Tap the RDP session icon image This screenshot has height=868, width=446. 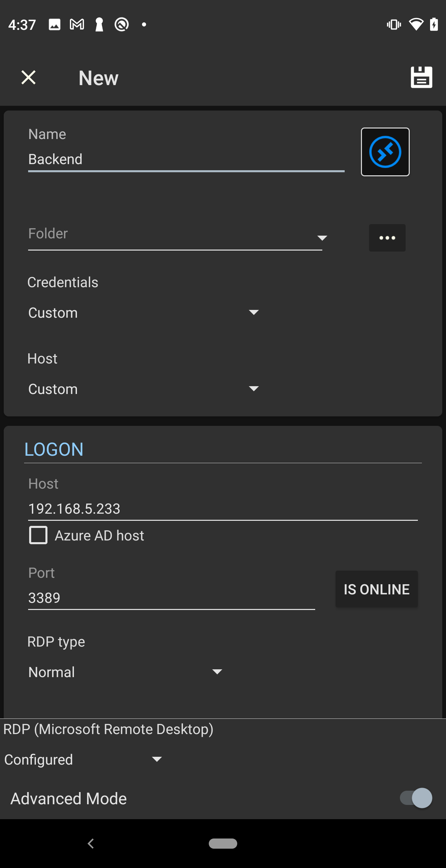pos(385,152)
